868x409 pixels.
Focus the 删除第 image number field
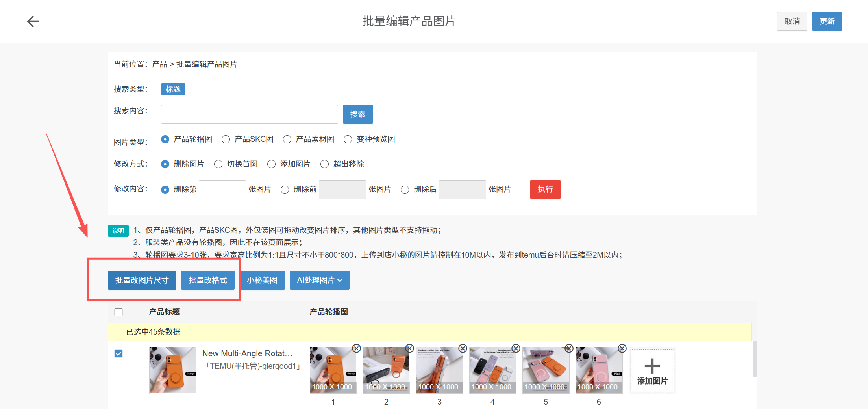point(222,190)
